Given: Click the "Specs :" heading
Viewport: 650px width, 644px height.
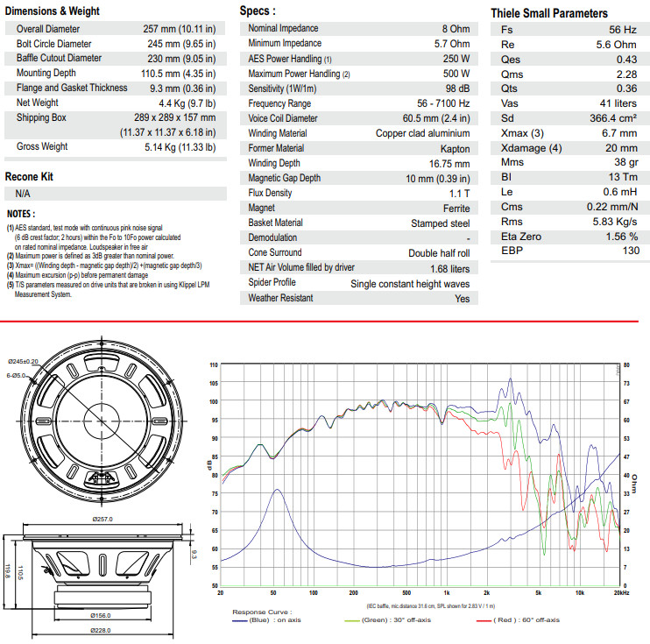Looking at the screenshot, I should coord(258,11).
